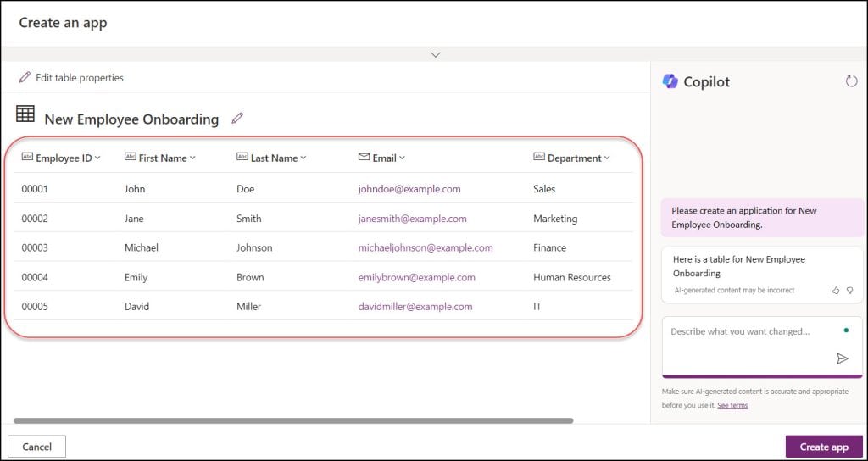Select the Johnson last name cell
This screenshot has height=461, width=868.
(254, 247)
